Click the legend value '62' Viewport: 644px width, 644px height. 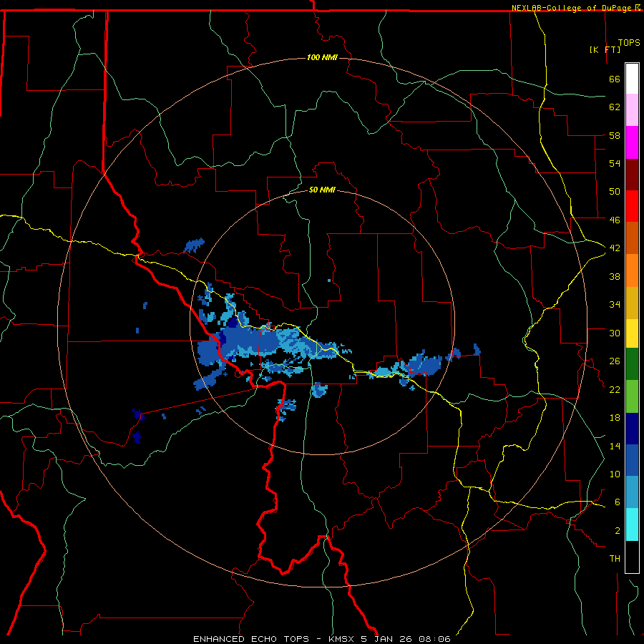pyautogui.click(x=615, y=107)
